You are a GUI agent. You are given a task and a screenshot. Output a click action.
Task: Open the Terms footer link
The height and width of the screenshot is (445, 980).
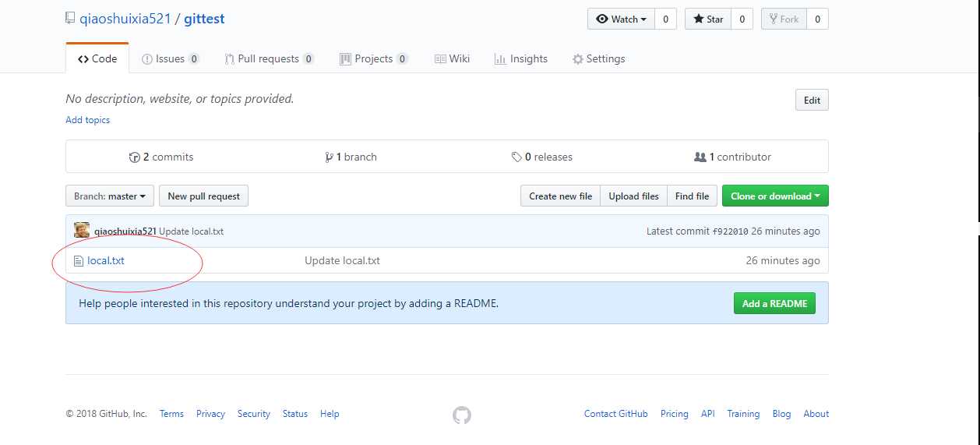(x=171, y=414)
